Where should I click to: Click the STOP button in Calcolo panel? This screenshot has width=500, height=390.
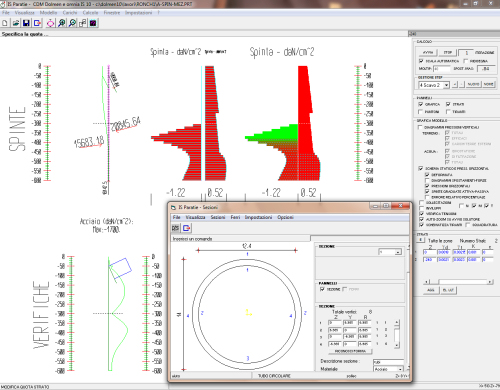pos(448,52)
